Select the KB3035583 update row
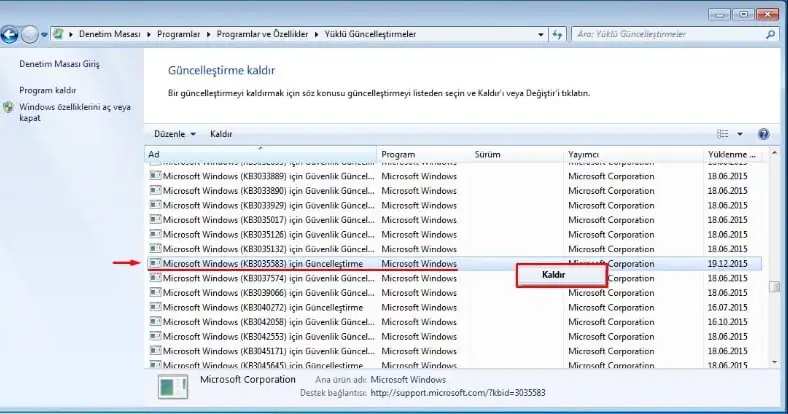 [x=455, y=264]
